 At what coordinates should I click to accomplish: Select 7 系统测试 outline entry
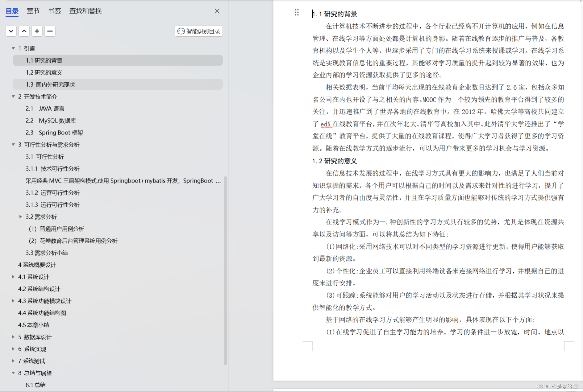pos(31,361)
